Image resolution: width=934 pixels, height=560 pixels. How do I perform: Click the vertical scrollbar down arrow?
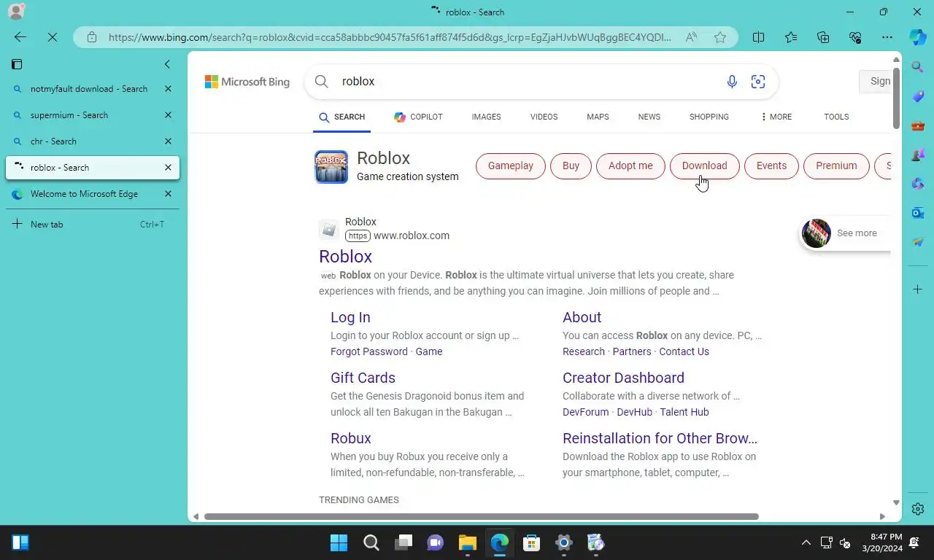coord(896,502)
